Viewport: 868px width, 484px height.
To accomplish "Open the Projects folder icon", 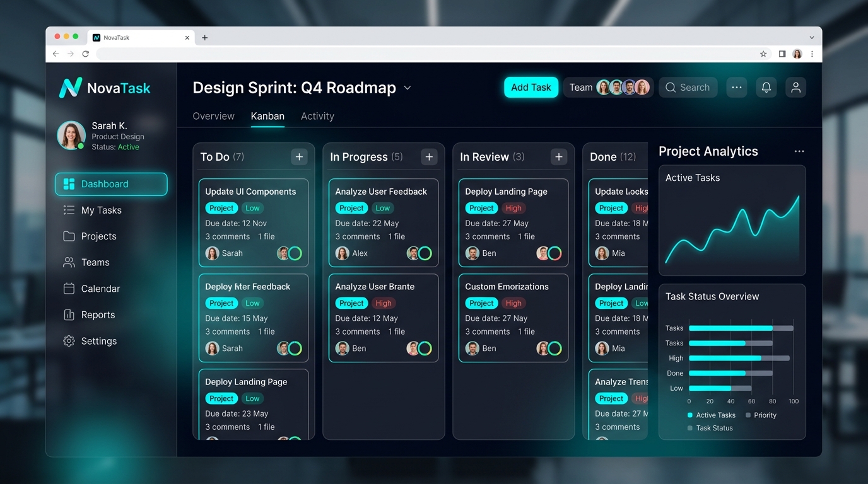I will tap(69, 236).
